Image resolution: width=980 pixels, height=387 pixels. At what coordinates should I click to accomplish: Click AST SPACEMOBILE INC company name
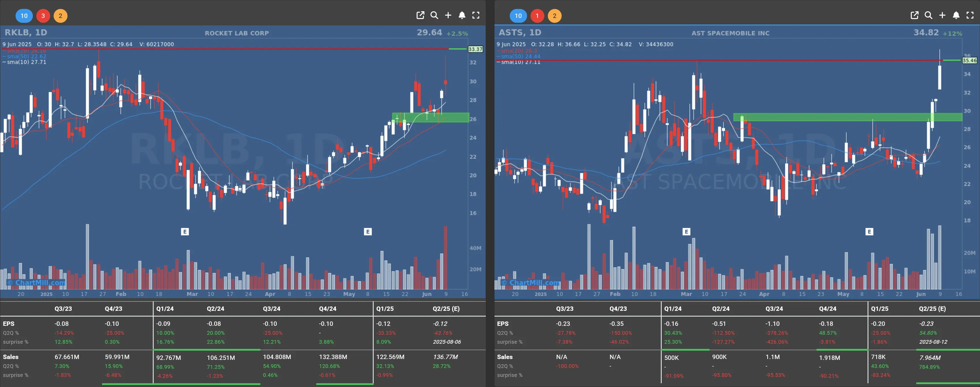pyautogui.click(x=730, y=33)
